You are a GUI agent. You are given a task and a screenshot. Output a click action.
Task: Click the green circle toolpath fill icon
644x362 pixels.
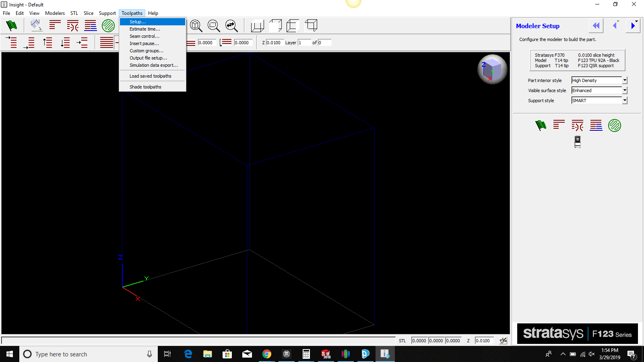[x=108, y=25]
